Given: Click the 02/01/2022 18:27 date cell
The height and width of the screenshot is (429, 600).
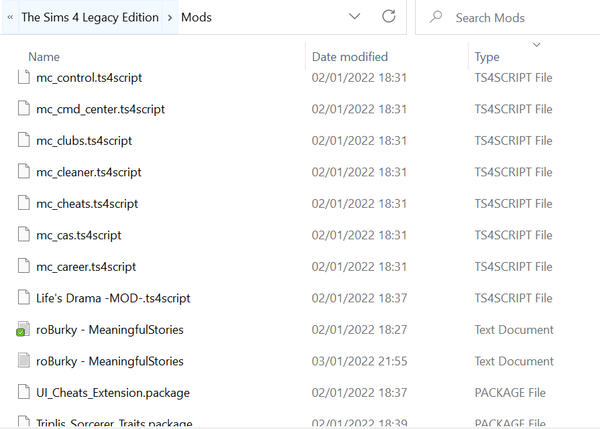Looking at the screenshot, I should [359, 329].
